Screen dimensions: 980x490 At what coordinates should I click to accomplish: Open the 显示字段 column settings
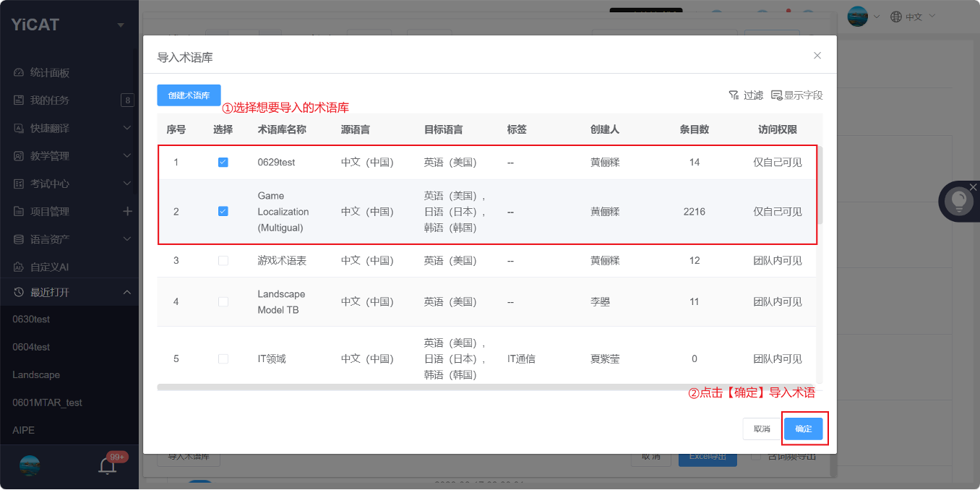tap(796, 95)
